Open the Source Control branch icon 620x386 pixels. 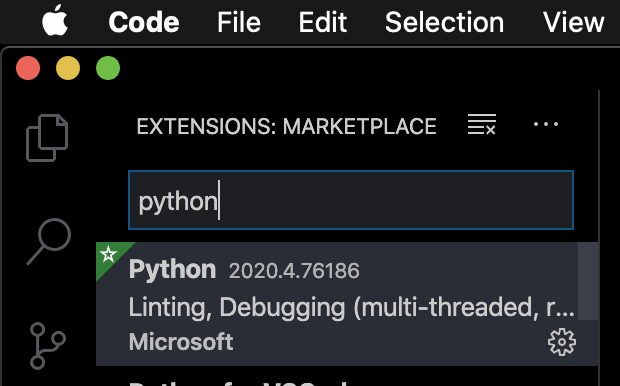(x=47, y=345)
